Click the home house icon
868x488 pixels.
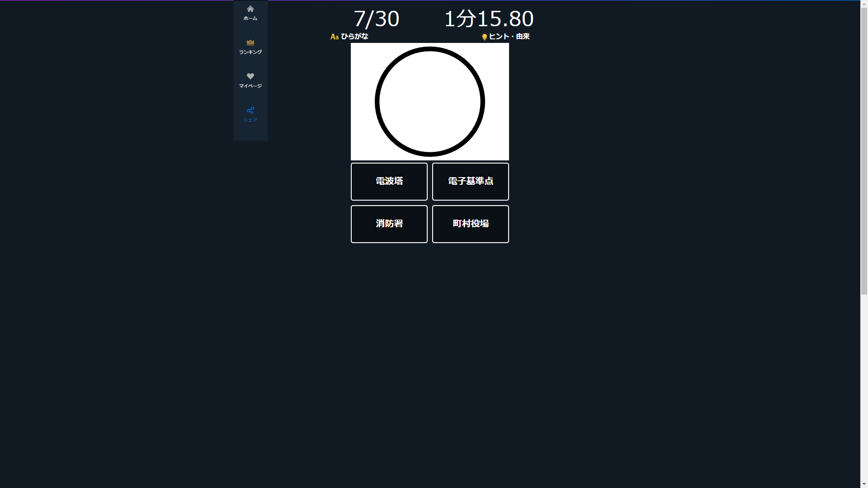pyautogui.click(x=250, y=9)
